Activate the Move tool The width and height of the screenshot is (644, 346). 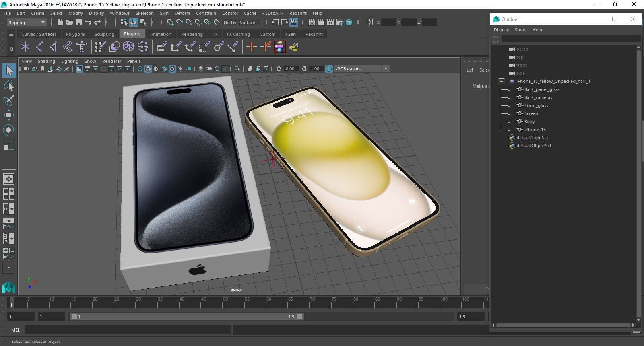click(x=9, y=115)
